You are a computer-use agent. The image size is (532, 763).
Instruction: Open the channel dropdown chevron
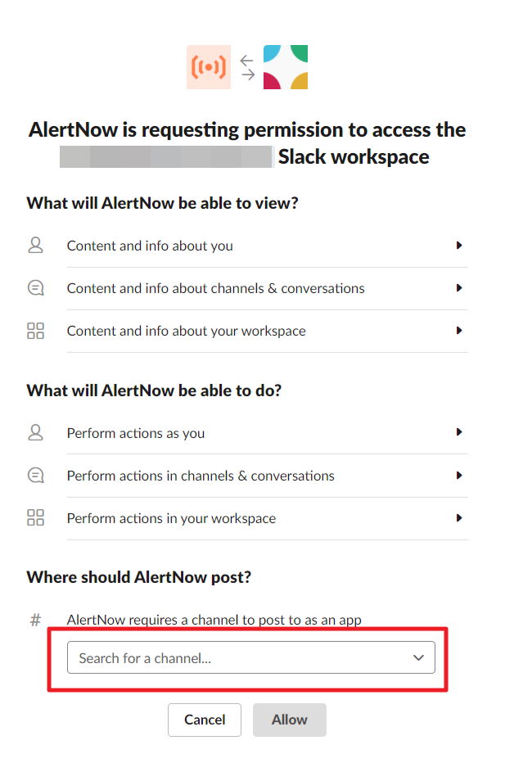[x=418, y=657]
